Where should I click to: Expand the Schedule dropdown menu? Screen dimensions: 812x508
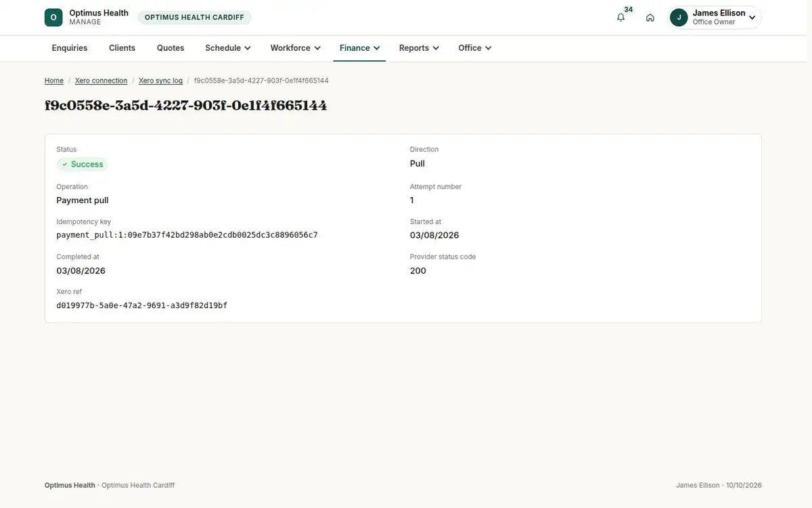[x=228, y=48]
